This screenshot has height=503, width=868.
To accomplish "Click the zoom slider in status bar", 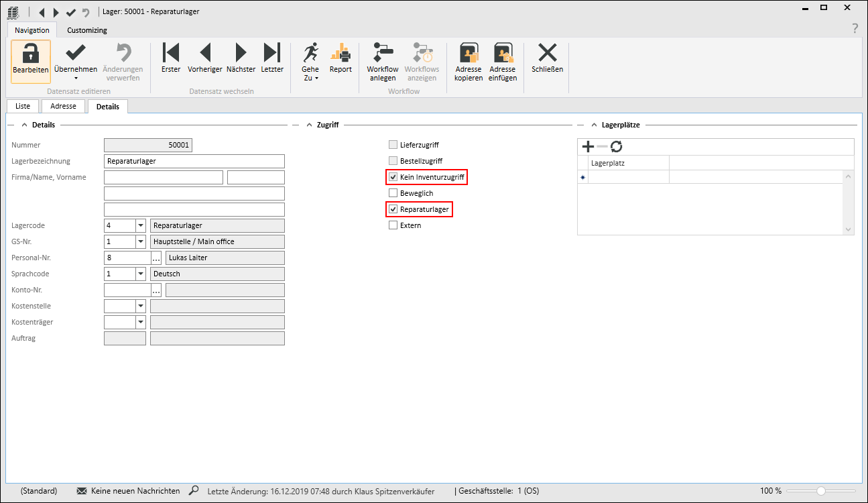I will (820, 491).
